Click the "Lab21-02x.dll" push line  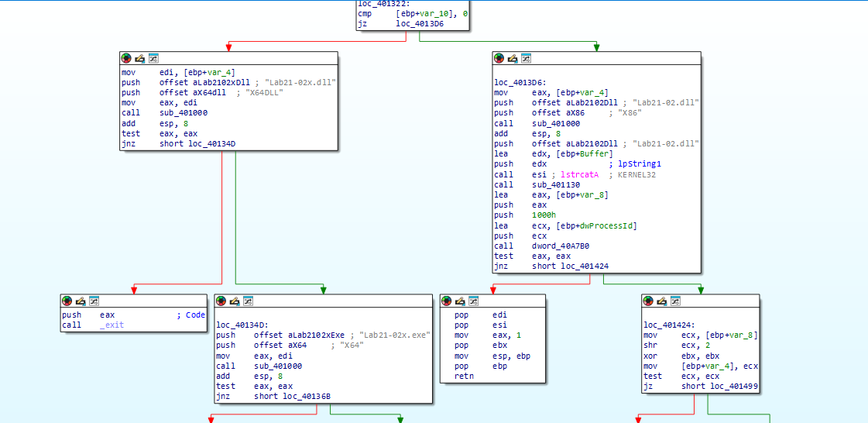pos(229,82)
